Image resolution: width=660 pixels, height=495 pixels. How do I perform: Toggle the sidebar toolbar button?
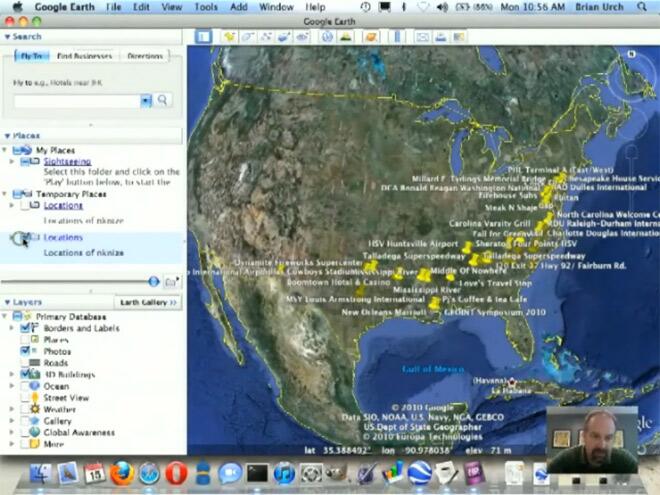click(x=203, y=37)
